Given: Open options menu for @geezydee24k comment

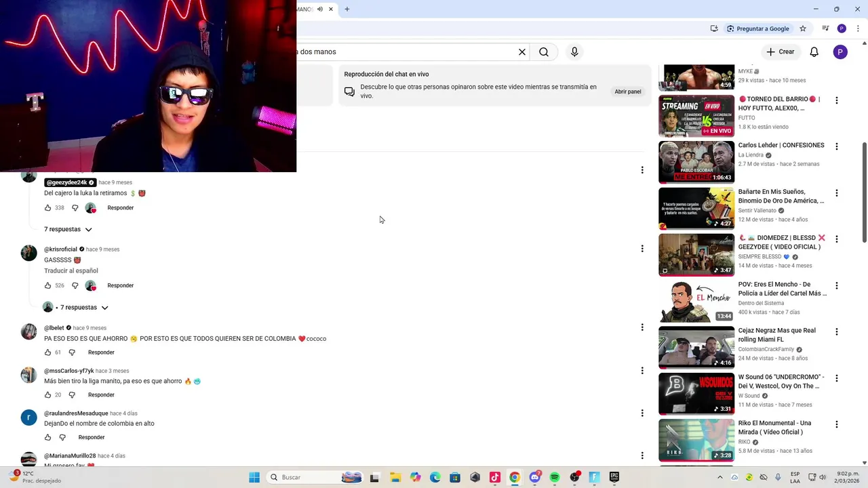Looking at the screenshot, I should click(x=642, y=170).
